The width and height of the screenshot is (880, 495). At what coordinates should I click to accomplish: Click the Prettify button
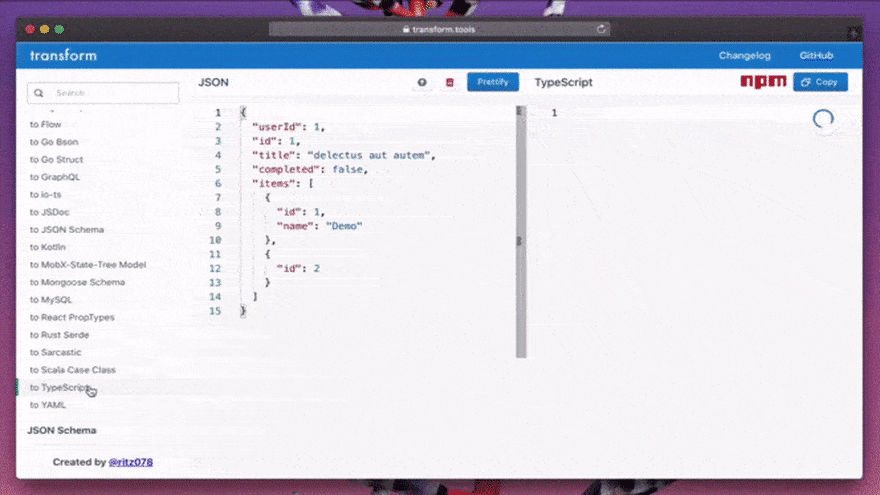pyautogui.click(x=493, y=82)
